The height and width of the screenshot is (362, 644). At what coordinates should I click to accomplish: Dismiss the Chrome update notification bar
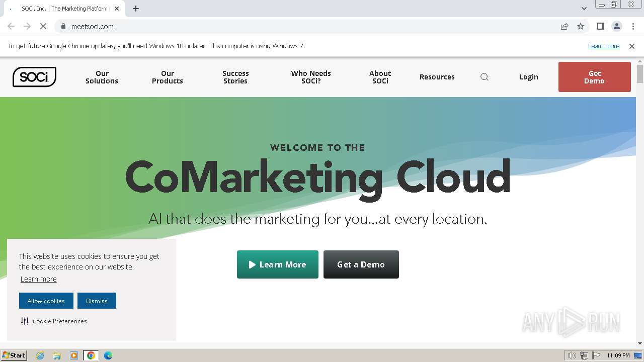[x=632, y=46]
